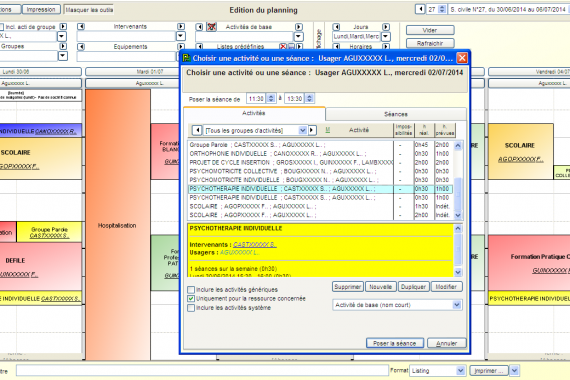
Task: Toggle Incl. acti de groupe checkbox
Action: click(1, 27)
